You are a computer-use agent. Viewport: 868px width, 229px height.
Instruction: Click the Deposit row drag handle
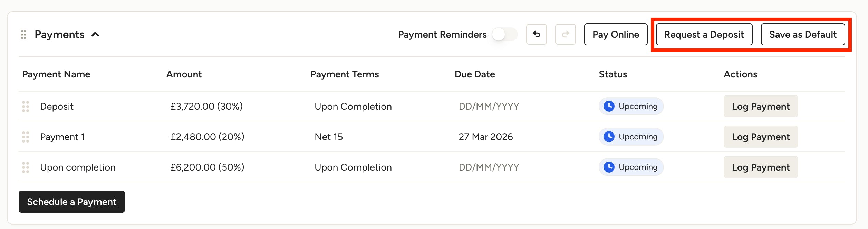[x=26, y=107]
